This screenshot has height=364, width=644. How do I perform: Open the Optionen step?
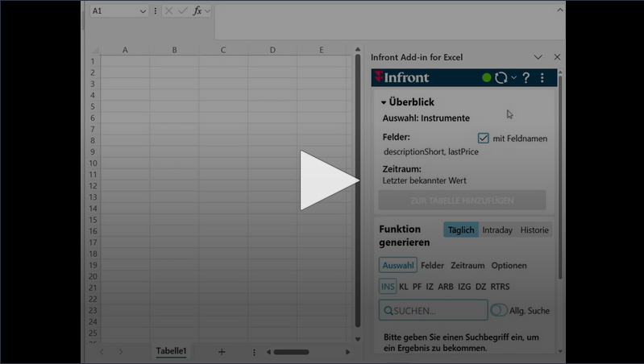tap(509, 266)
